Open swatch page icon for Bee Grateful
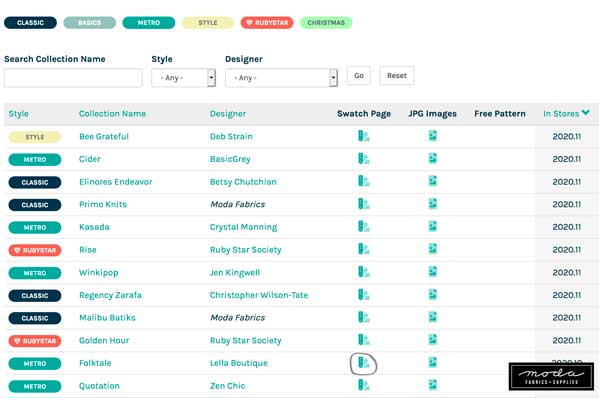 click(364, 136)
